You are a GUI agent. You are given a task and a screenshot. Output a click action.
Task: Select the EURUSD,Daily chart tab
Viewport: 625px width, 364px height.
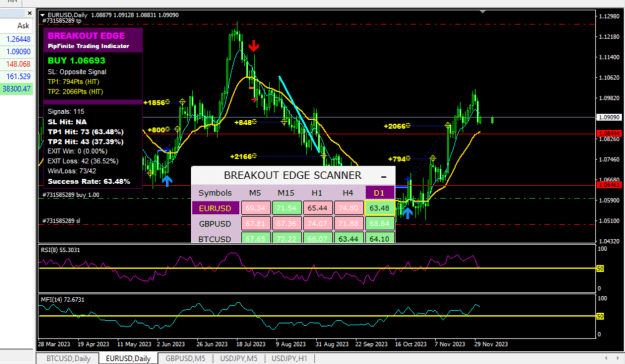(128, 358)
